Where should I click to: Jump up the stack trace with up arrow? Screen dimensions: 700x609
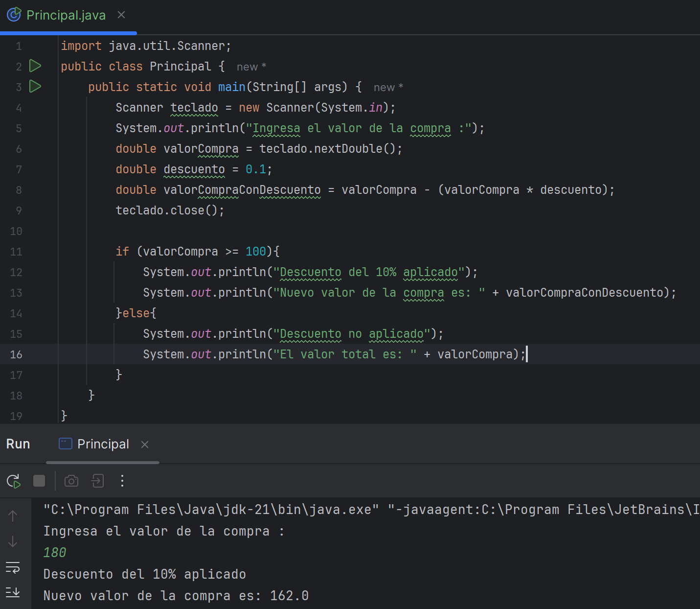(13, 515)
